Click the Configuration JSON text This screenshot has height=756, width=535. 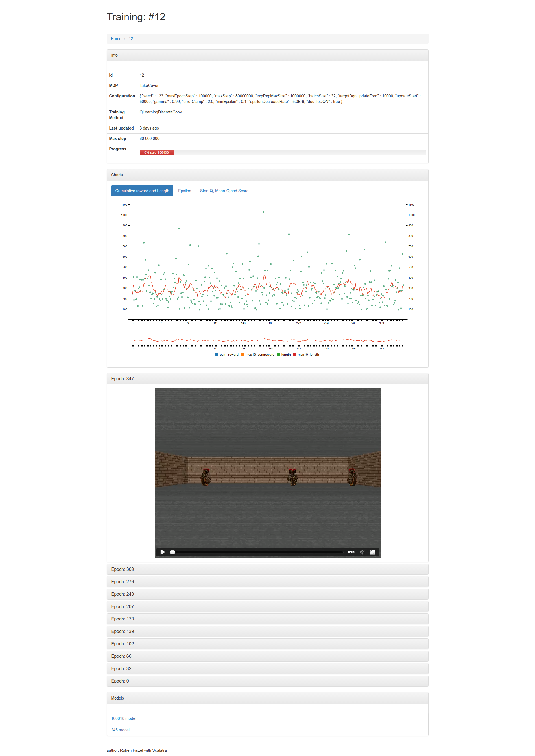(x=280, y=99)
